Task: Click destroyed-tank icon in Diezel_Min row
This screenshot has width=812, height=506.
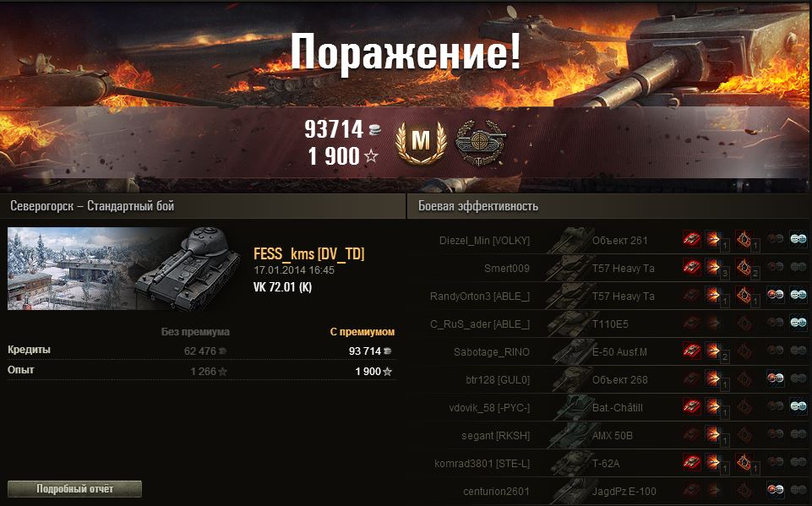Action: click(x=692, y=239)
